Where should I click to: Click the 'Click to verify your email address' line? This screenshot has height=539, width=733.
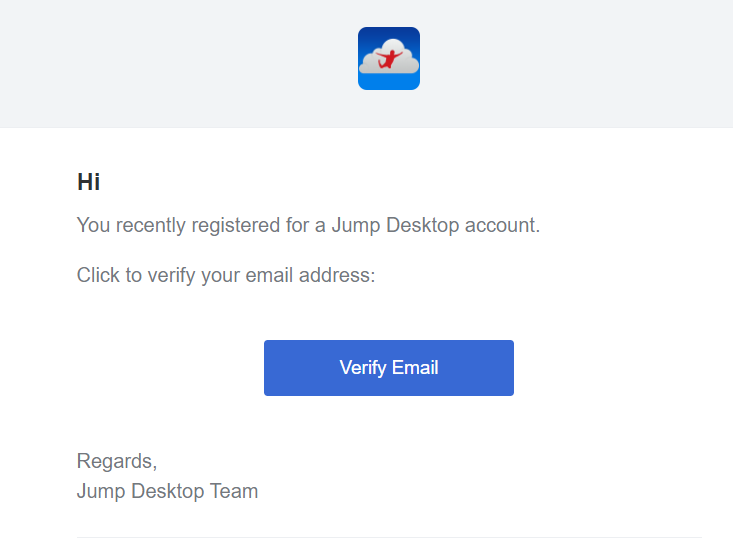[226, 276]
